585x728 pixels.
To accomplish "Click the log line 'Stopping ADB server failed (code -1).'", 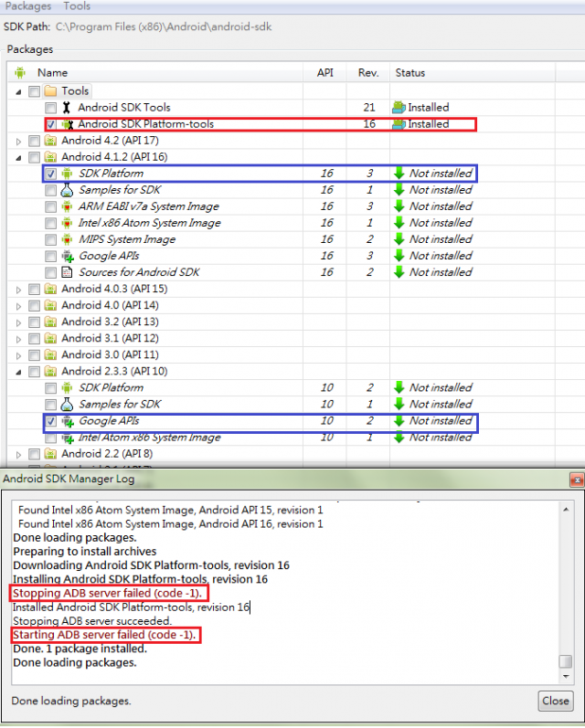I will click(x=107, y=594).
